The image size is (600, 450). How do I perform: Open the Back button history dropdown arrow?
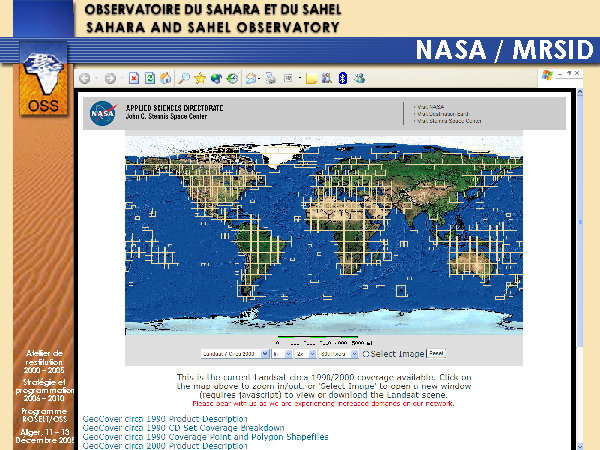coord(96,78)
